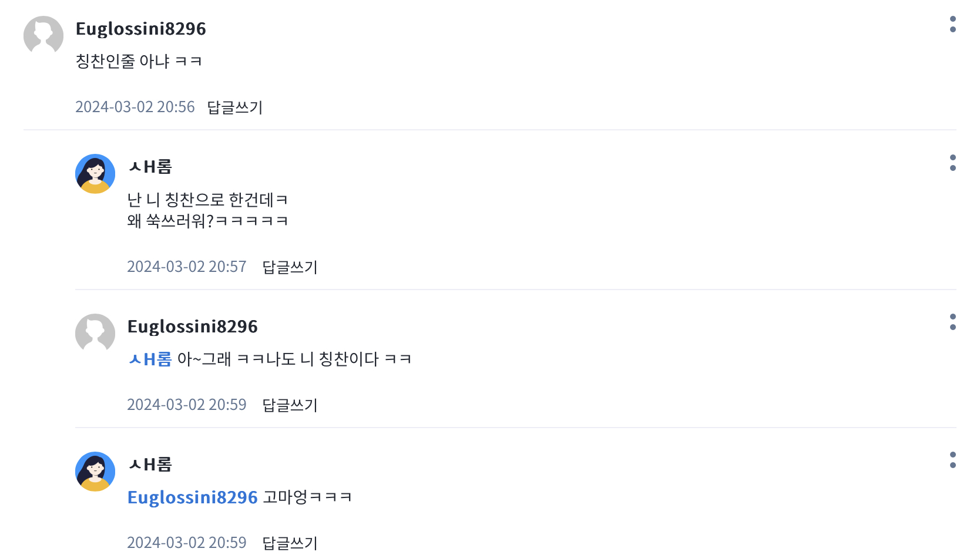Select the Euglossini8296 username on the top comment
The height and width of the screenshot is (555, 980).
tap(141, 29)
